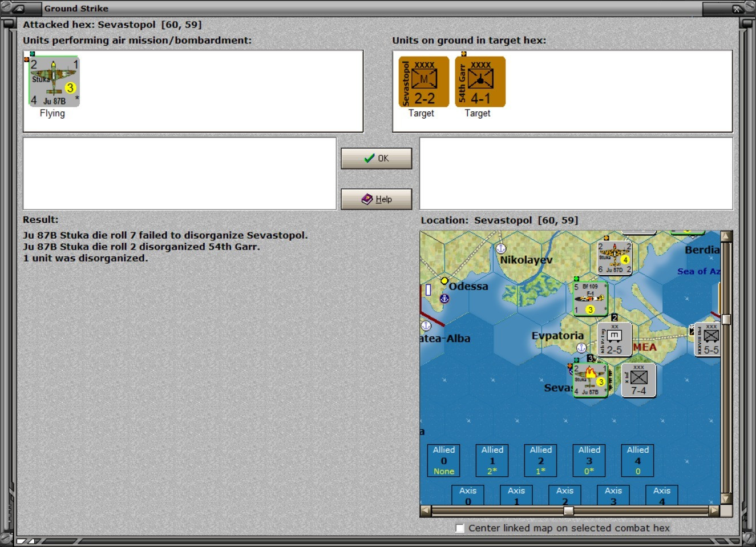Select the Axis 4 box
This screenshot has height=547, width=756.
click(x=661, y=495)
